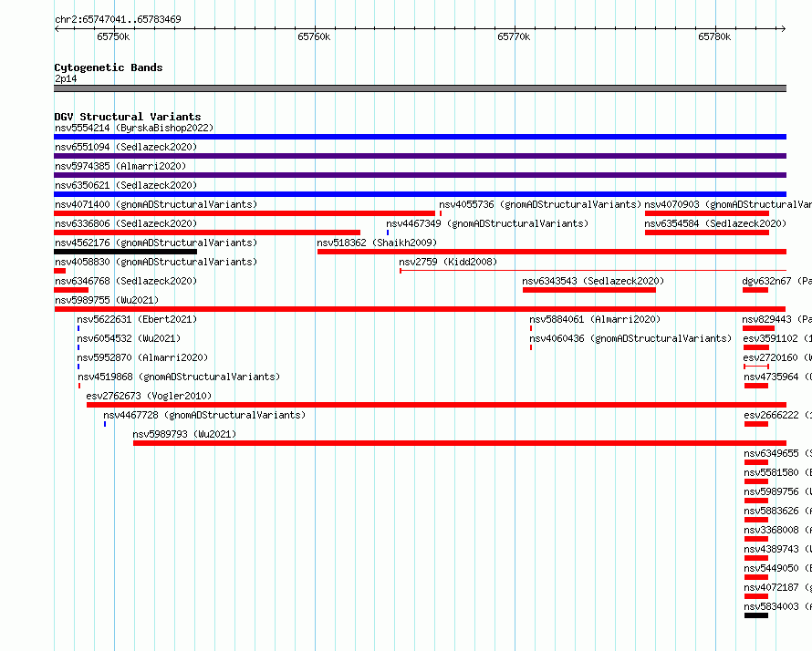Viewport: 812px width, 651px height.
Task: Click nsv4070903 variant label
Action: tap(728, 204)
